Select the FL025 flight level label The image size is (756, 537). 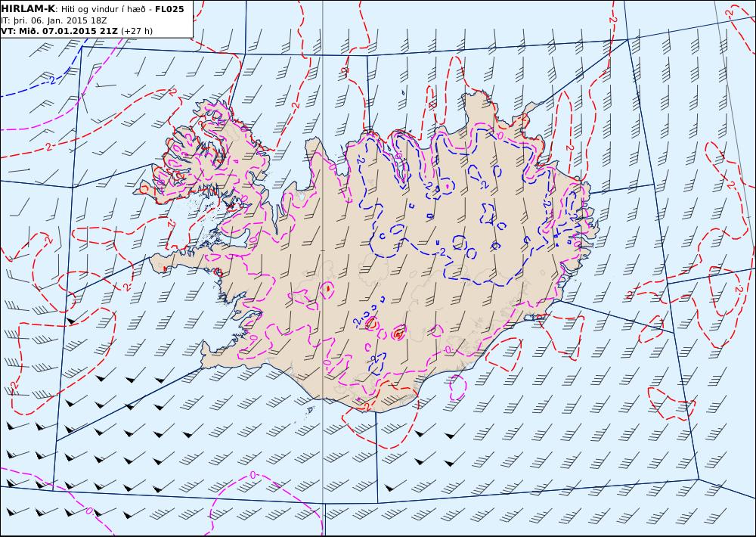click(169, 9)
